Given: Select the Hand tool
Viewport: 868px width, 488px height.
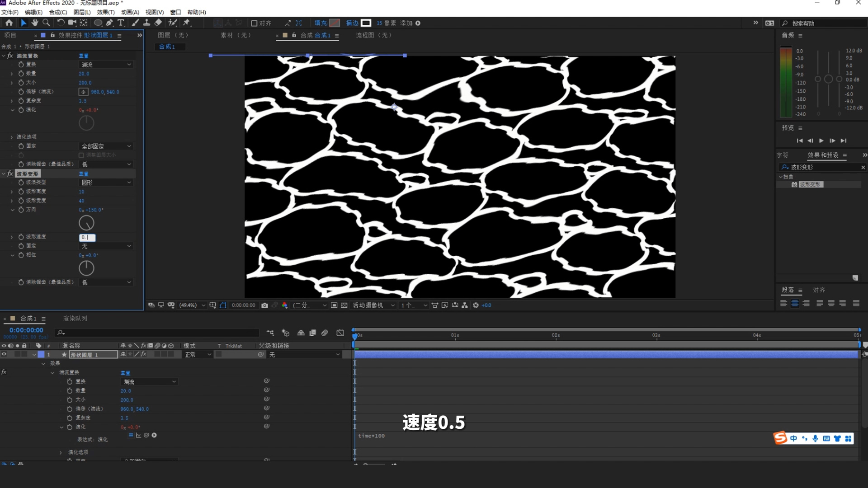Looking at the screenshot, I should pyautogui.click(x=35, y=23).
